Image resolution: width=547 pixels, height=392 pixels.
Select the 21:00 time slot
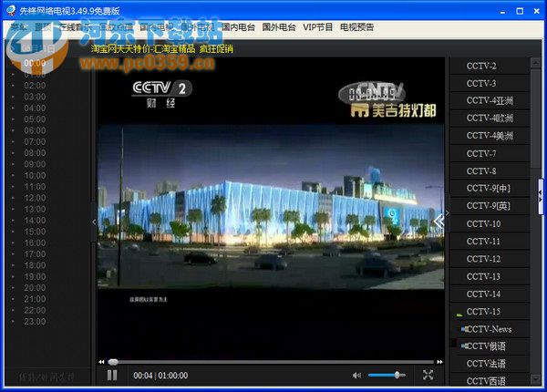pos(35,299)
